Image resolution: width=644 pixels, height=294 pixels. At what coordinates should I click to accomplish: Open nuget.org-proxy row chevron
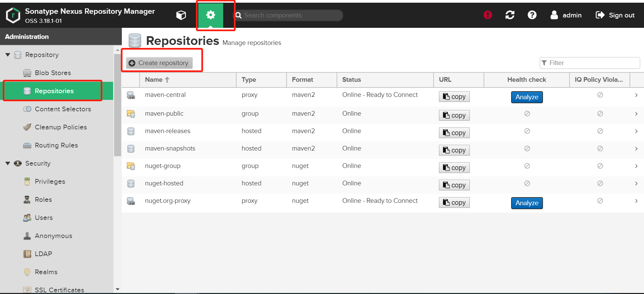point(636,201)
